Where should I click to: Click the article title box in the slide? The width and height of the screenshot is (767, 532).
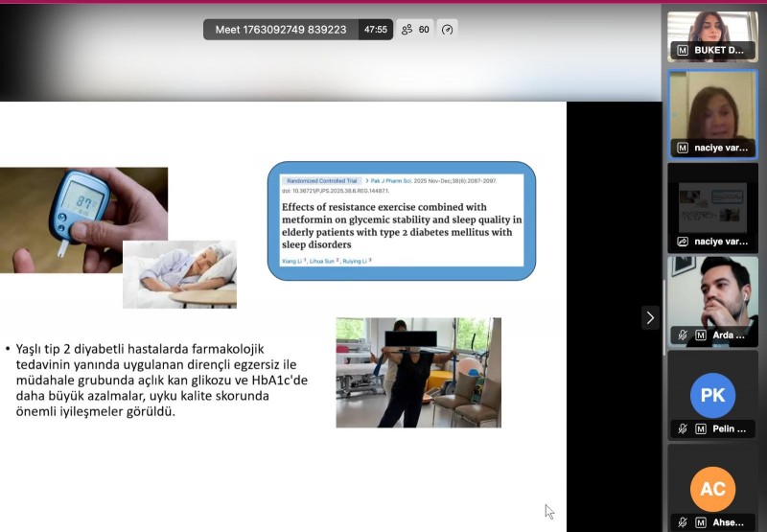point(401,220)
